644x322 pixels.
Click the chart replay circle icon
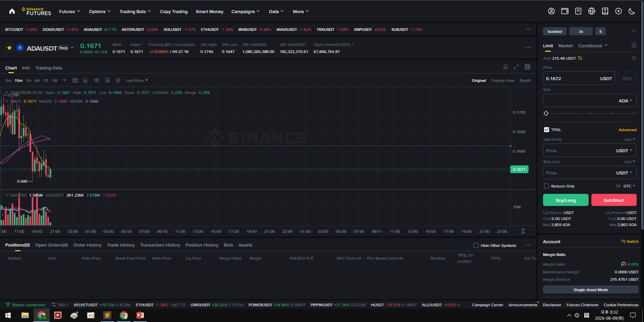[118, 80]
